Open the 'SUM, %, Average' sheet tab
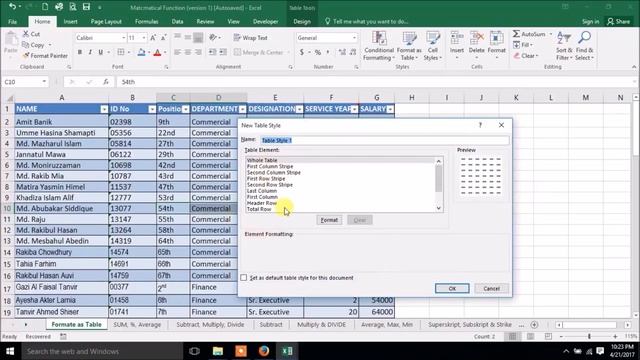The image size is (640, 360). click(137, 324)
